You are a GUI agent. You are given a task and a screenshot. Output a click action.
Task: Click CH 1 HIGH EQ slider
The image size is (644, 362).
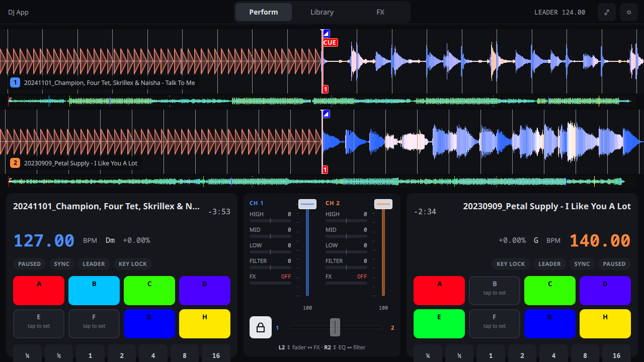[x=270, y=221]
